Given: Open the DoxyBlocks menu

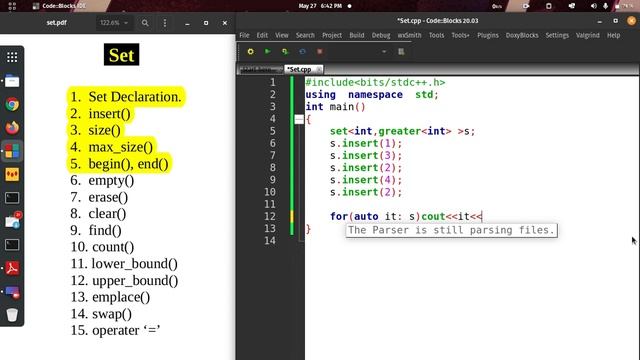Looking at the screenshot, I should coord(522,35).
